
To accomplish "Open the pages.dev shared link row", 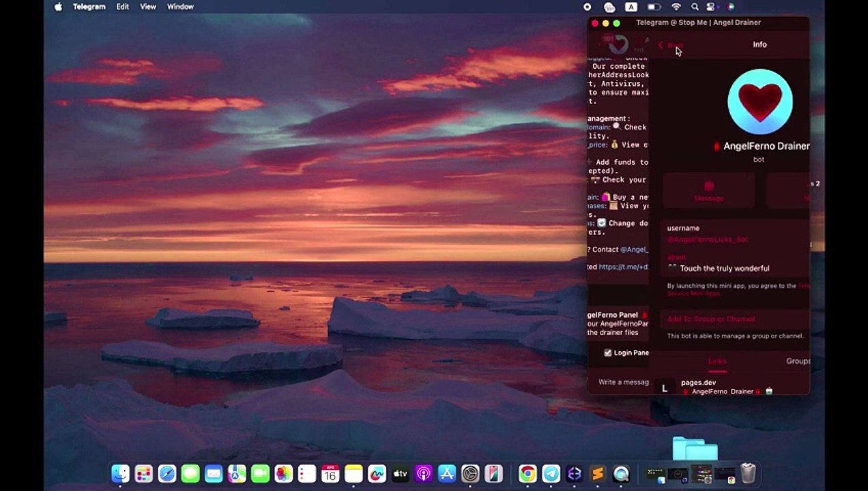I will pyautogui.click(x=732, y=387).
